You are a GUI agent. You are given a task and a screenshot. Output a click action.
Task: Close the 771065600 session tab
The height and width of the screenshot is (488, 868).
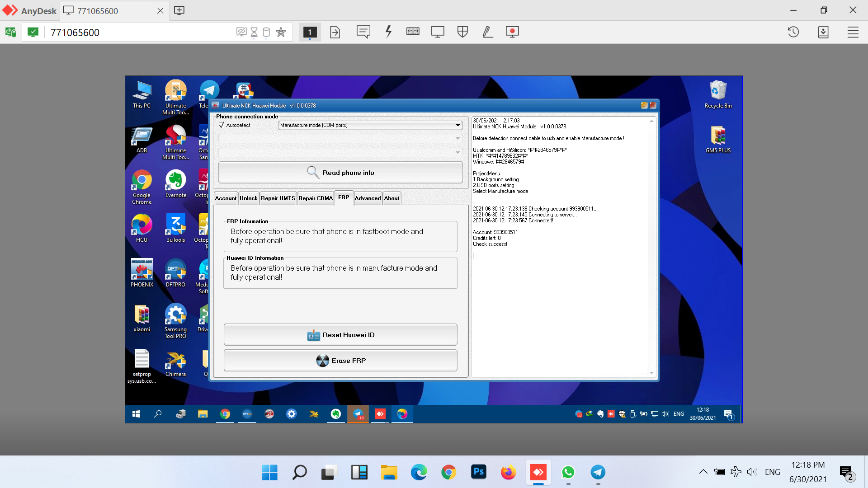pyautogui.click(x=160, y=11)
